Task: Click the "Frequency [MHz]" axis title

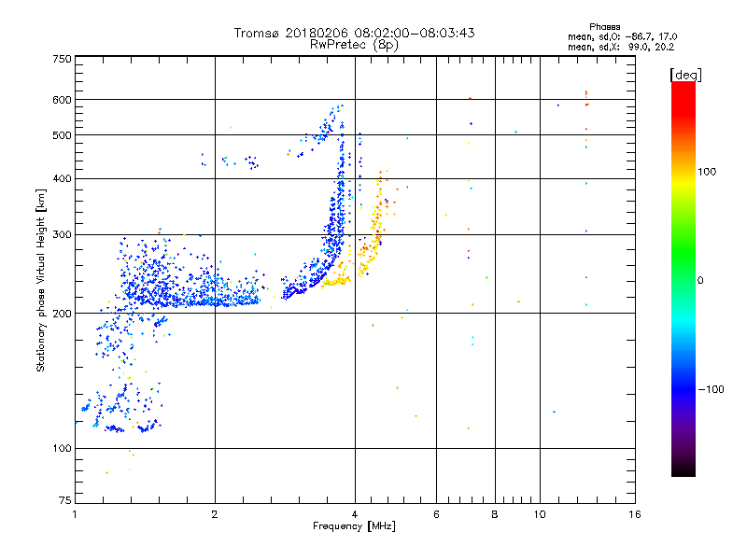Action: (x=354, y=526)
